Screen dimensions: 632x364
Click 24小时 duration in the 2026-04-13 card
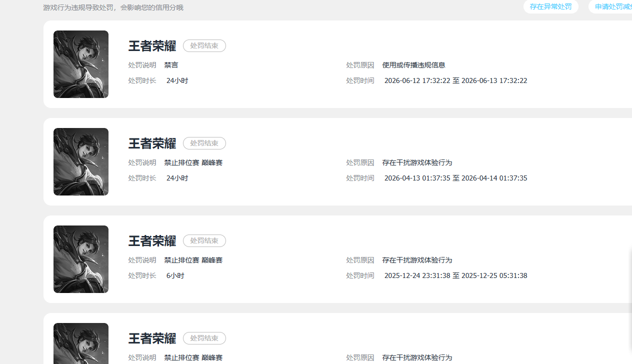pyautogui.click(x=177, y=178)
